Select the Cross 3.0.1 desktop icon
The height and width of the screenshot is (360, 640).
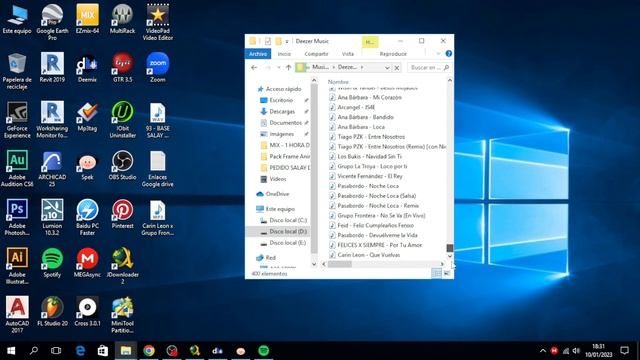coord(87,311)
